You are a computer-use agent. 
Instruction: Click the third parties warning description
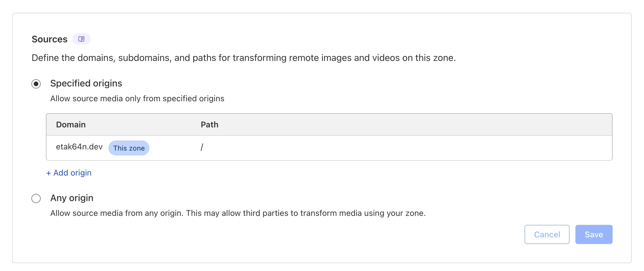coord(238,213)
